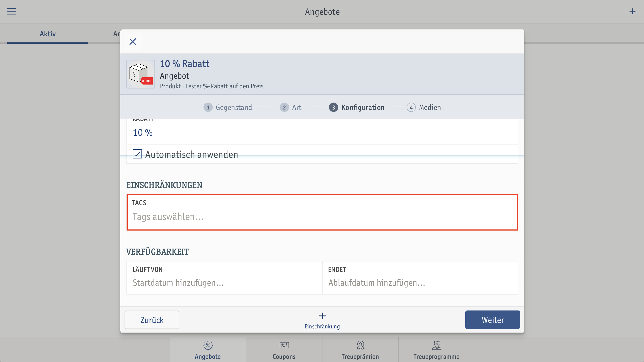Click the 10 % Rabatt title
This screenshot has width=644, height=362.
pyautogui.click(x=184, y=63)
